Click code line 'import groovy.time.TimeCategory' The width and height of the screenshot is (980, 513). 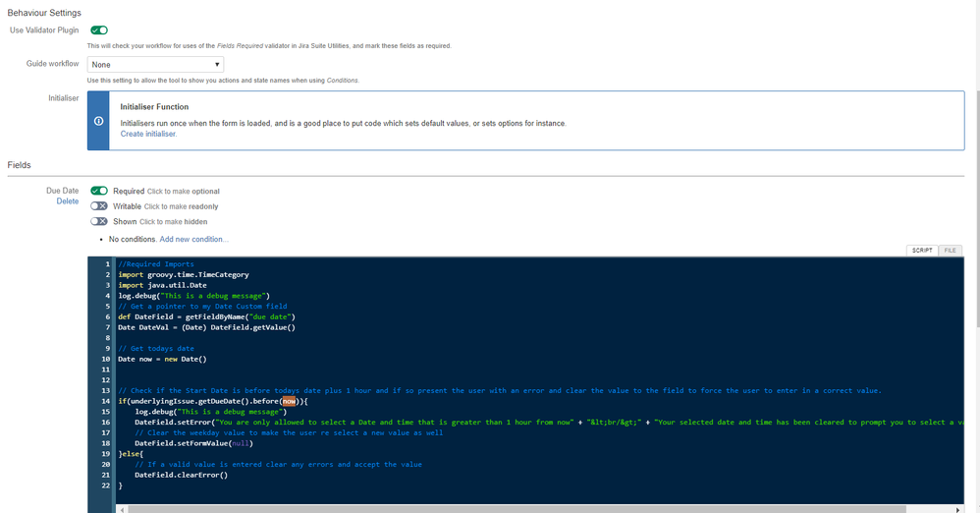[184, 274]
